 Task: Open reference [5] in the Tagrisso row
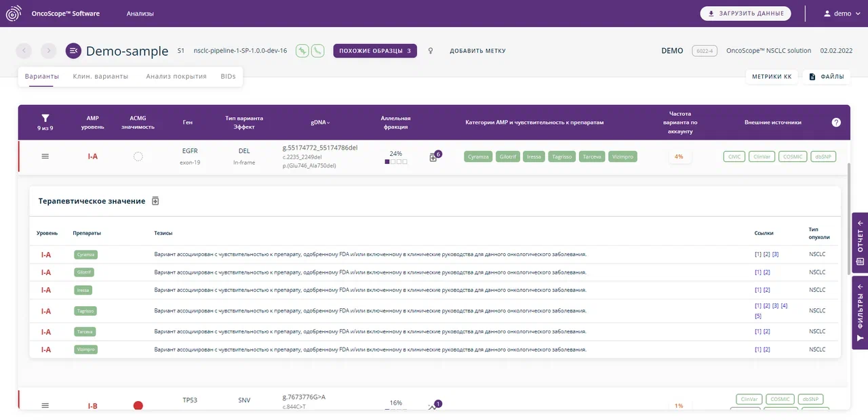[758, 316]
